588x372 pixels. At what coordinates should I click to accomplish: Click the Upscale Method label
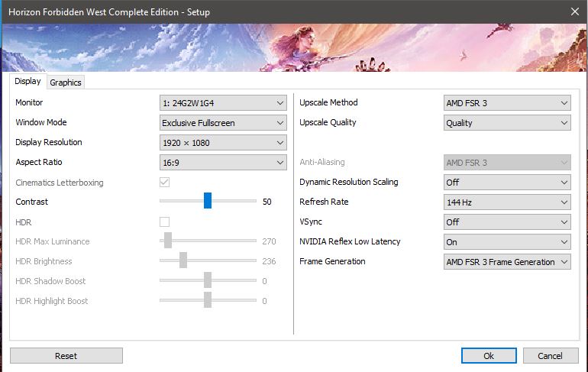(x=328, y=102)
